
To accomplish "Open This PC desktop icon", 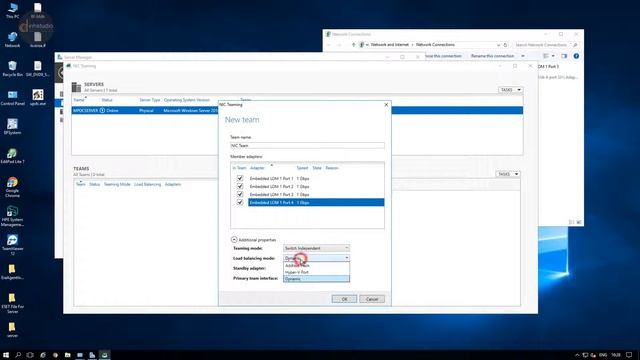I will pos(12,10).
